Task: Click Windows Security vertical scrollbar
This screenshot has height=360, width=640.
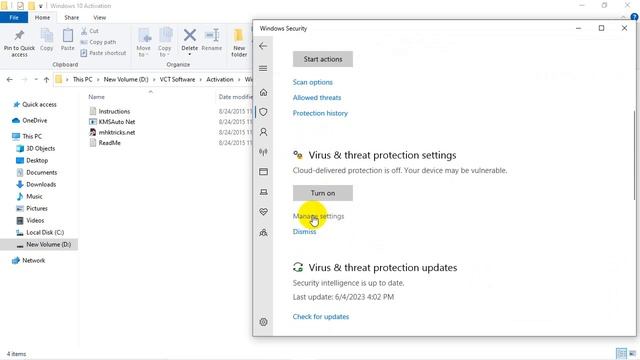Action: click(634, 155)
